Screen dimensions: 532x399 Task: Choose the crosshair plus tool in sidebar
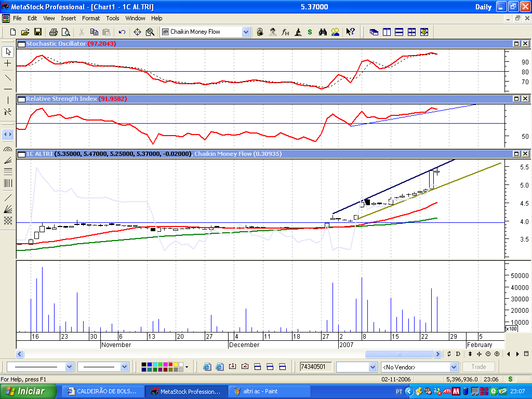[8, 63]
